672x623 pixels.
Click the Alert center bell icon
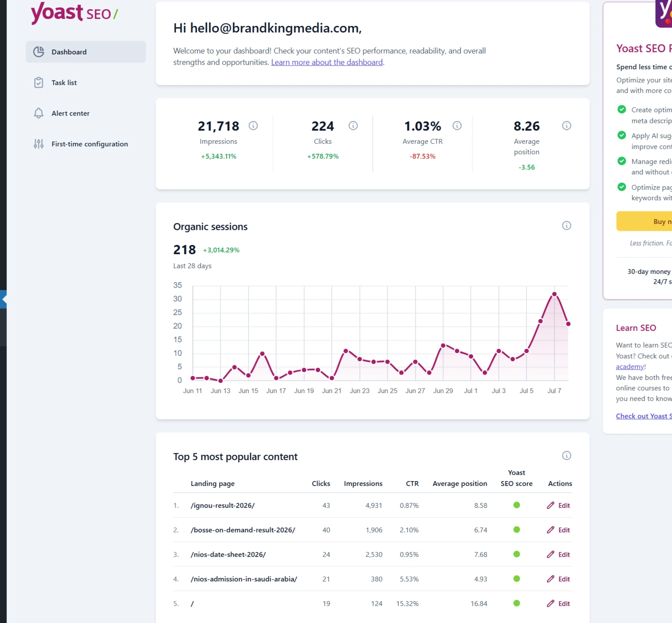point(39,113)
